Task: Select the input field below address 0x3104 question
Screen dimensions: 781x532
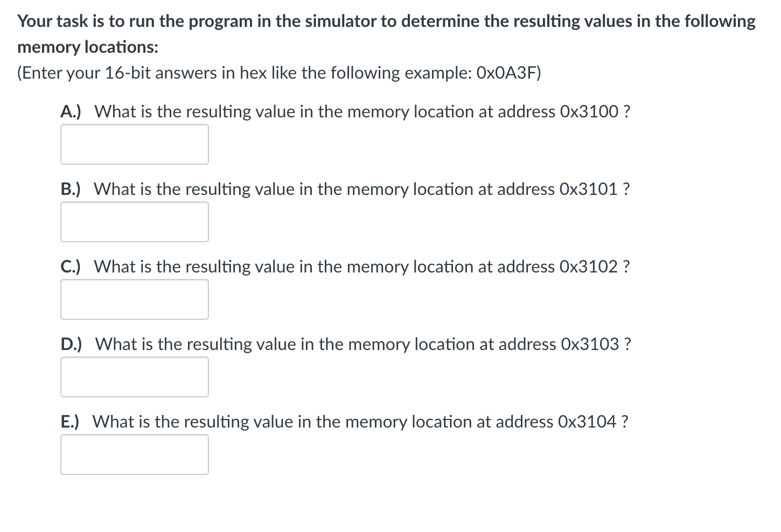Action: tap(134, 454)
